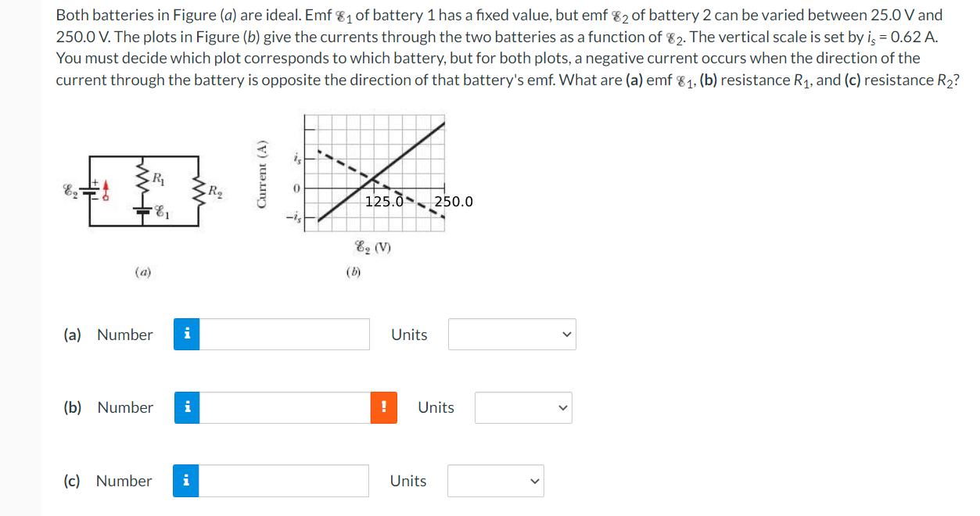Select the warning indicator on part (b) answer
Viewport: 980px width, 516px height.
pos(382,407)
